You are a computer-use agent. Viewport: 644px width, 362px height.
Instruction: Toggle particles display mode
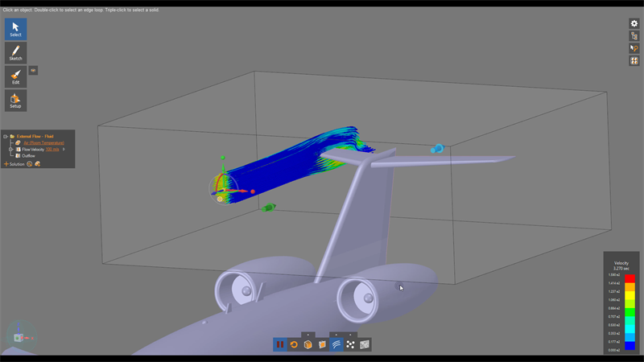click(350, 344)
